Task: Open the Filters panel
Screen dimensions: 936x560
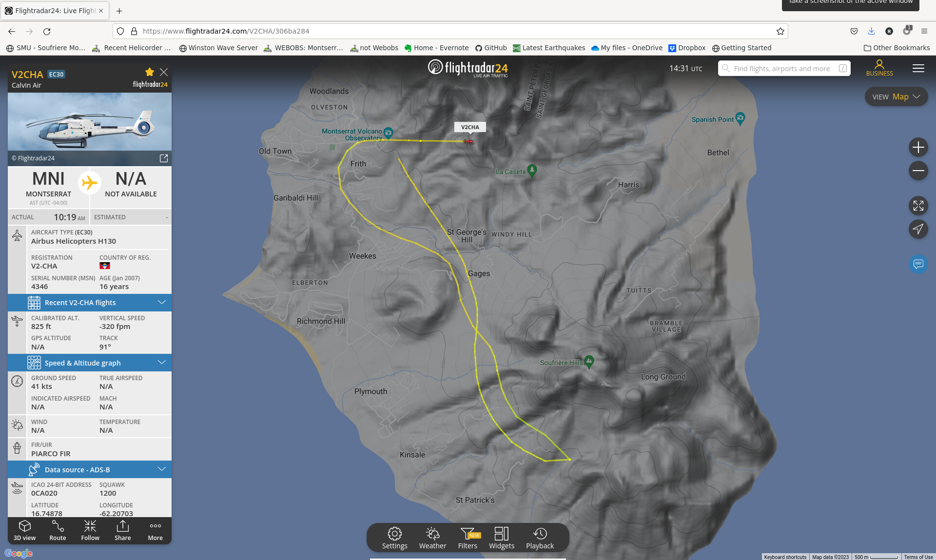Action: pyautogui.click(x=468, y=538)
